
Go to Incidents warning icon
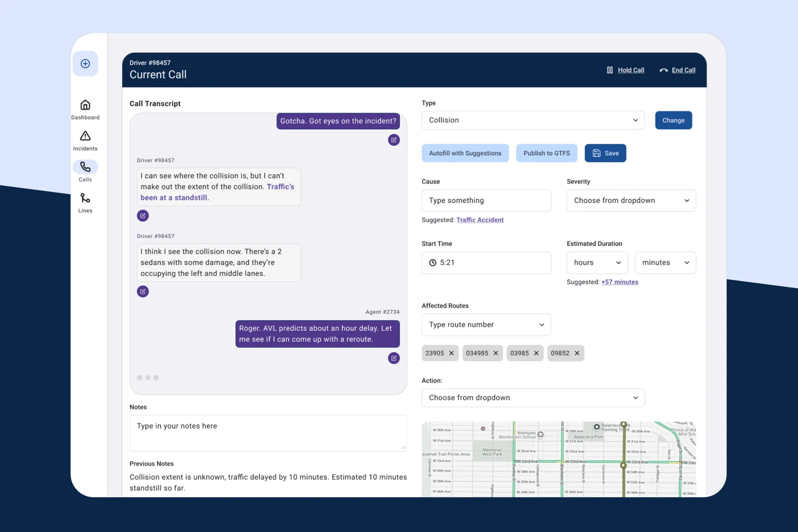pyautogui.click(x=85, y=136)
